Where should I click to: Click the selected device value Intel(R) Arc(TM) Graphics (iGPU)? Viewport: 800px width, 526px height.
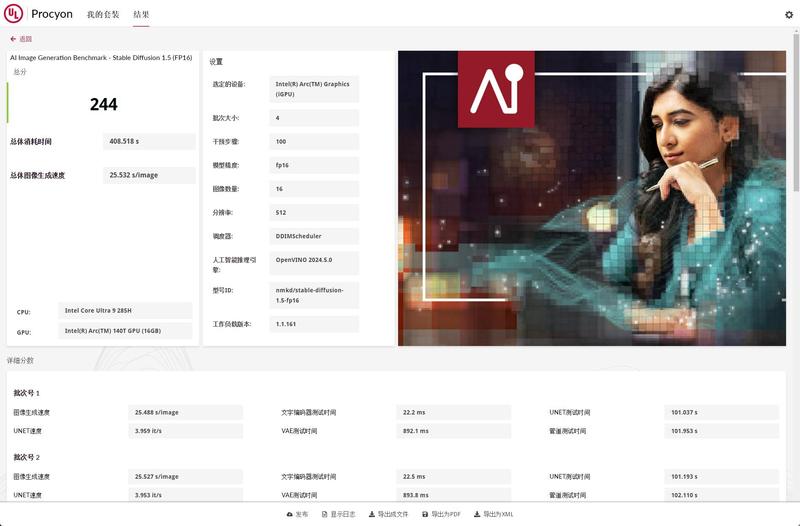tap(314, 89)
